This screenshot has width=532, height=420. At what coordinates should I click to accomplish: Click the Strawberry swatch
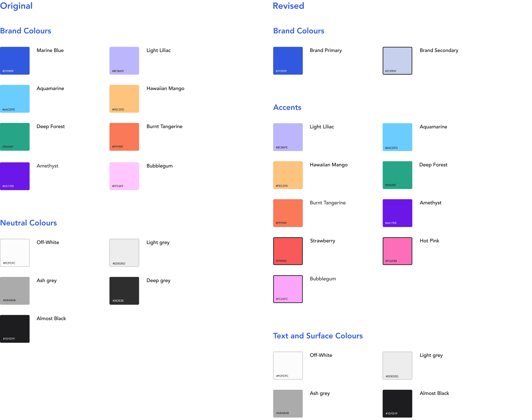pos(288,251)
